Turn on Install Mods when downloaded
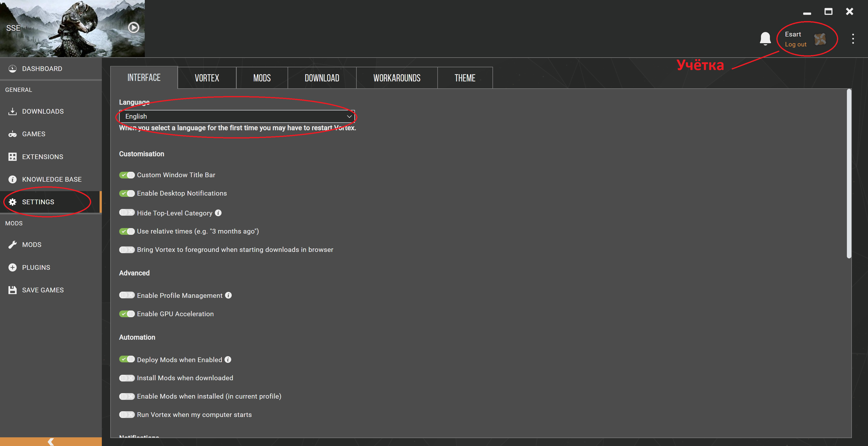Screen dimensions: 868x446 pos(127,378)
